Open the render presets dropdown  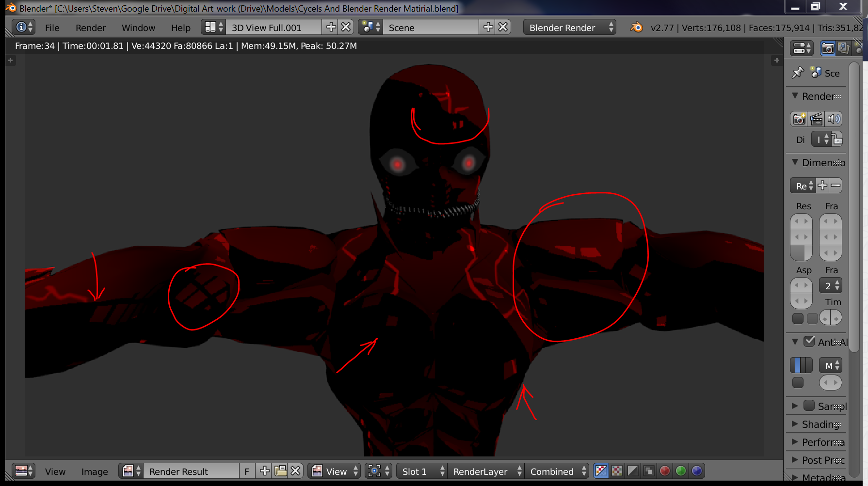pos(803,186)
